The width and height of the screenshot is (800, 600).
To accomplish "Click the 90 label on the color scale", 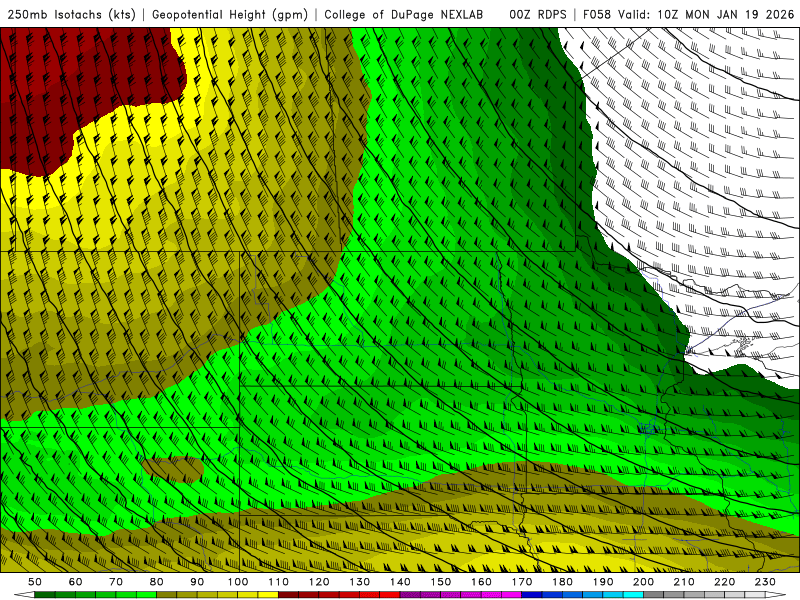I will tap(197, 582).
